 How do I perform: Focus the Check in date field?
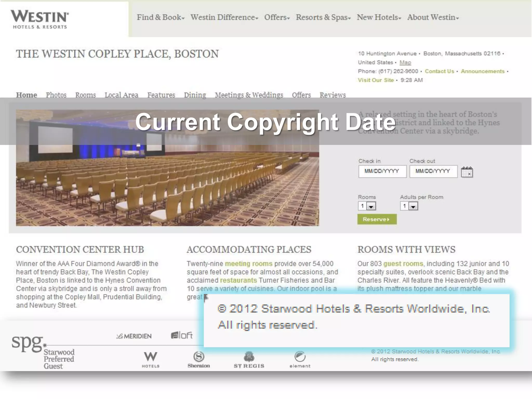(382, 171)
